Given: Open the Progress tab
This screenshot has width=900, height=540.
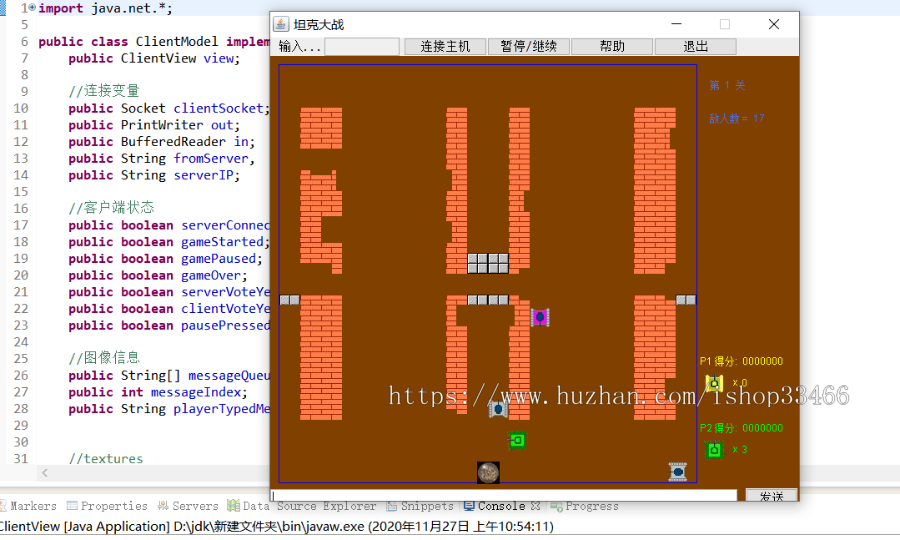Looking at the screenshot, I should tap(585, 506).
